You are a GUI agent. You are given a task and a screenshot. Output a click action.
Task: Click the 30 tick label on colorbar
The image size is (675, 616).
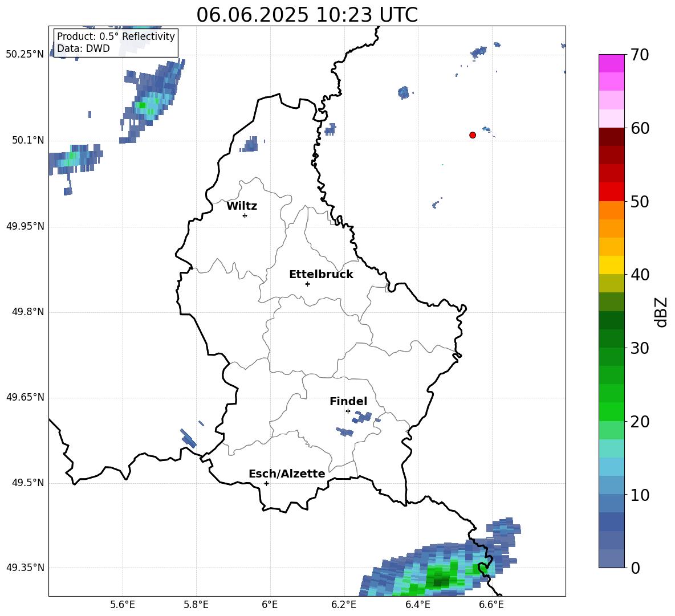(x=640, y=348)
